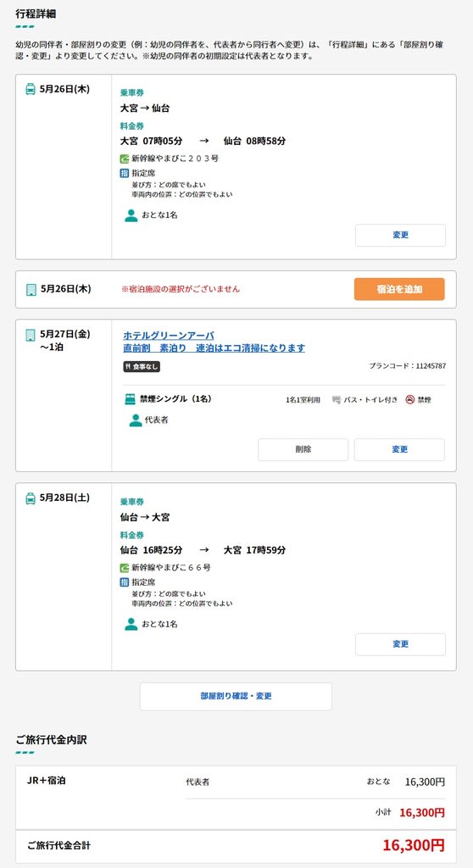The width and height of the screenshot is (473, 868).
Task: Delete the hotel with the 削除 button
Action: (x=303, y=449)
